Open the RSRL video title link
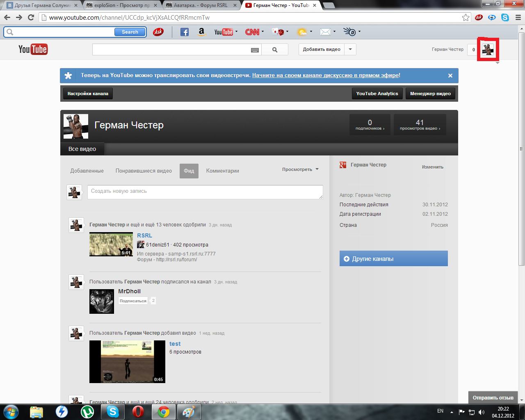This screenshot has height=420, width=525. [x=144, y=235]
